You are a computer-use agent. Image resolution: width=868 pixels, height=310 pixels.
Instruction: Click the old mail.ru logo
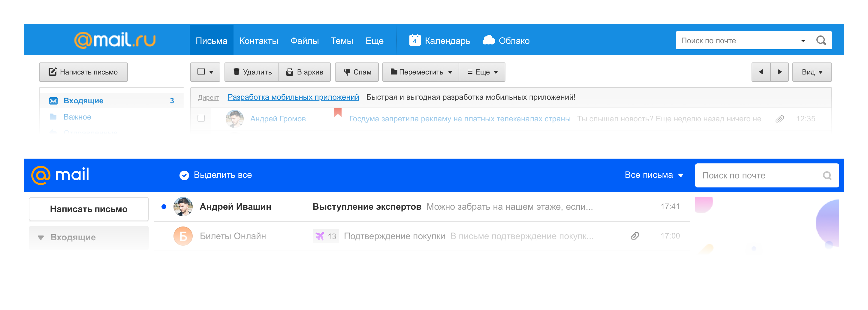pyautogui.click(x=115, y=40)
